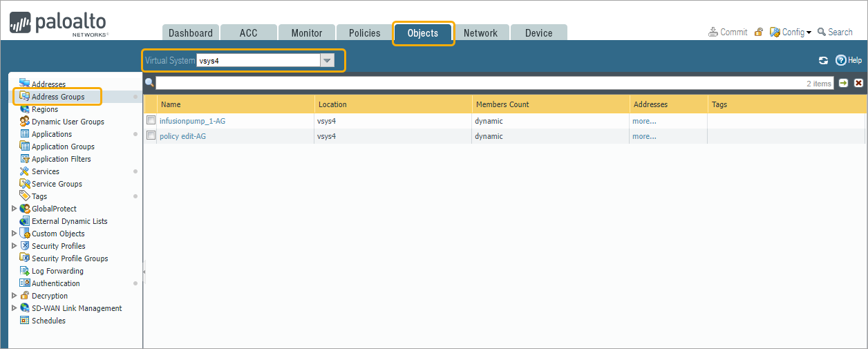868x349 pixels.
Task: Sort by the Name column header
Action: 171,104
